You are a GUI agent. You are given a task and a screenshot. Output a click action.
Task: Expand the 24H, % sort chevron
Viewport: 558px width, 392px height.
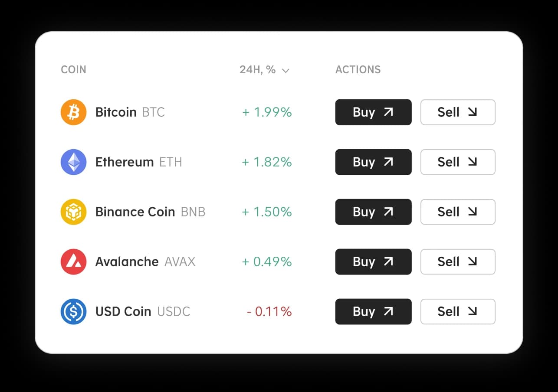tap(286, 70)
